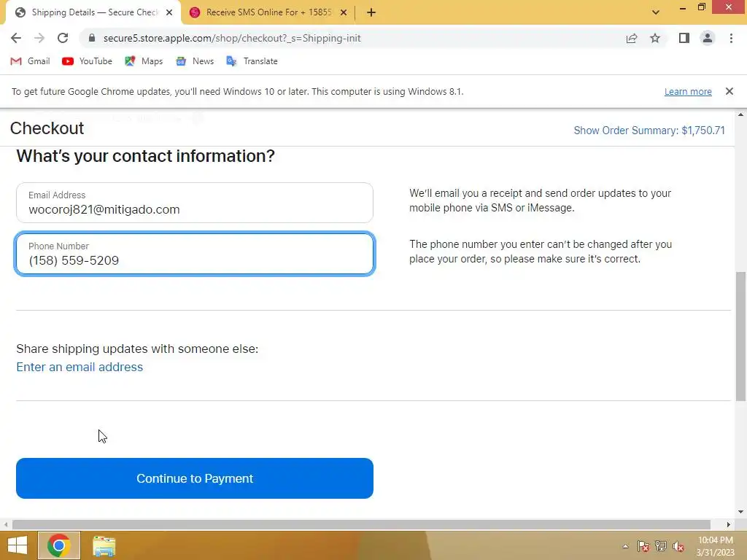Click Continue to Payment button
The image size is (747, 560).
194,478
